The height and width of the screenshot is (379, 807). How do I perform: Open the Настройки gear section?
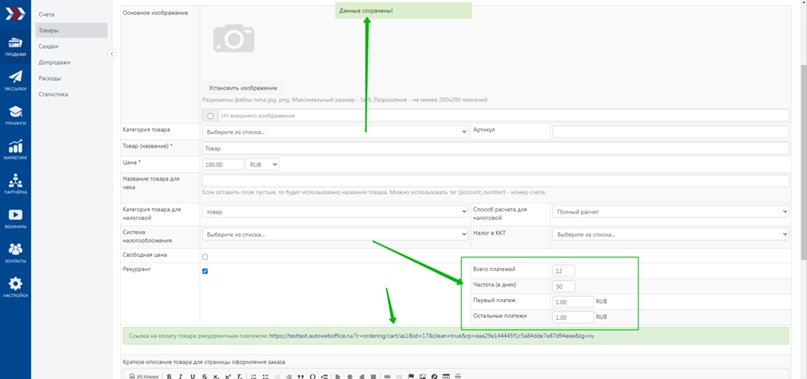pyautogui.click(x=15, y=287)
